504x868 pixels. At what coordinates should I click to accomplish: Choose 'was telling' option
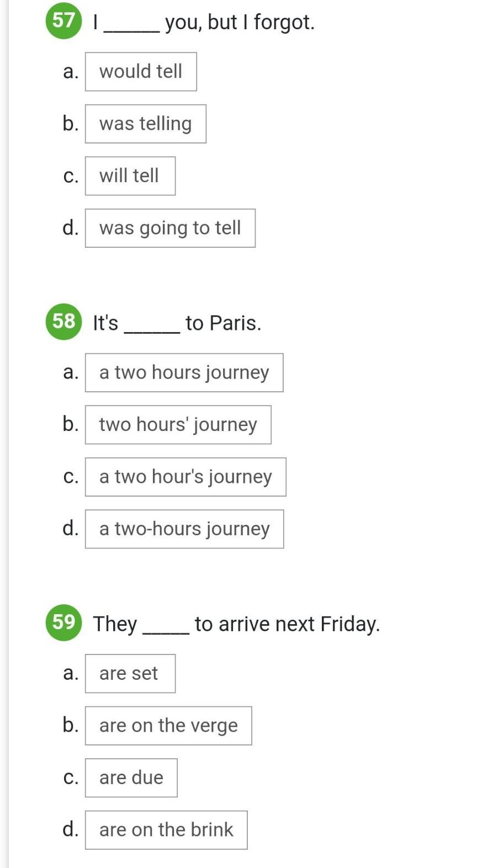(146, 124)
